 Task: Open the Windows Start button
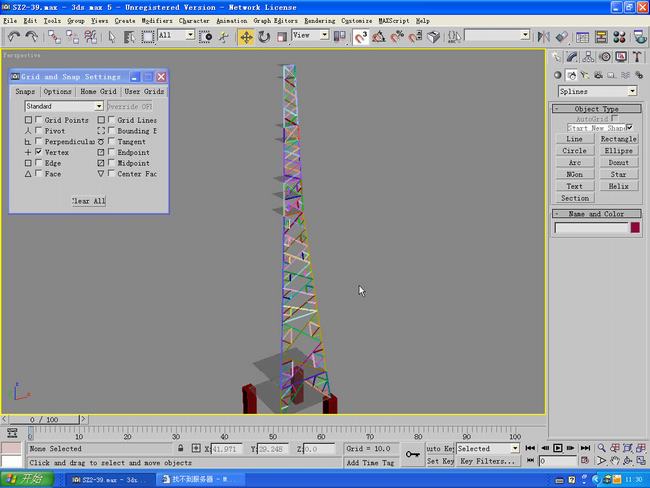pos(27,479)
